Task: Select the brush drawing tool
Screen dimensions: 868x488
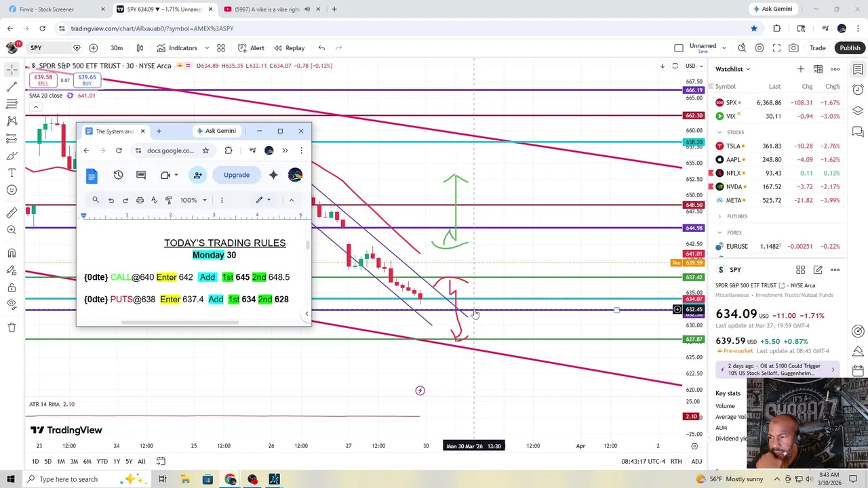Action: click(x=12, y=155)
